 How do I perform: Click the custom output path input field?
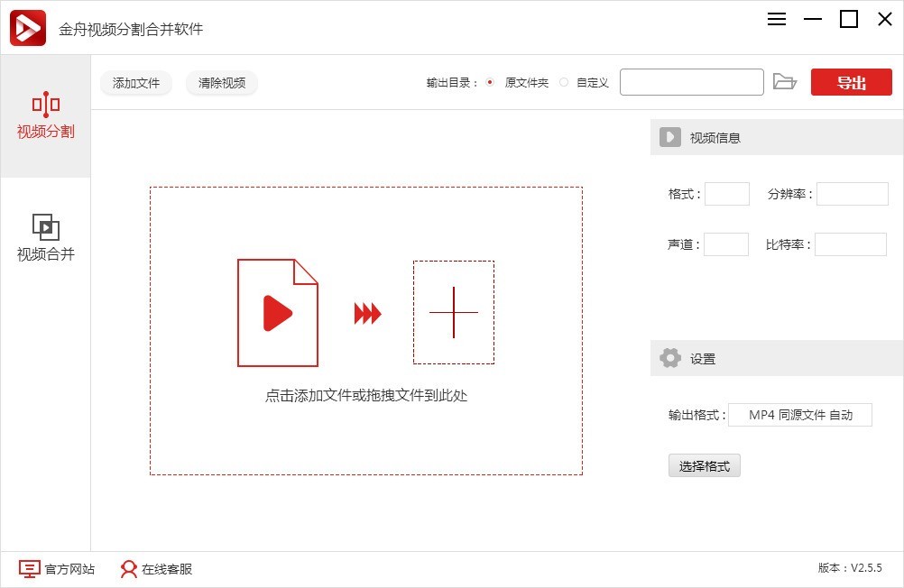(x=691, y=82)
